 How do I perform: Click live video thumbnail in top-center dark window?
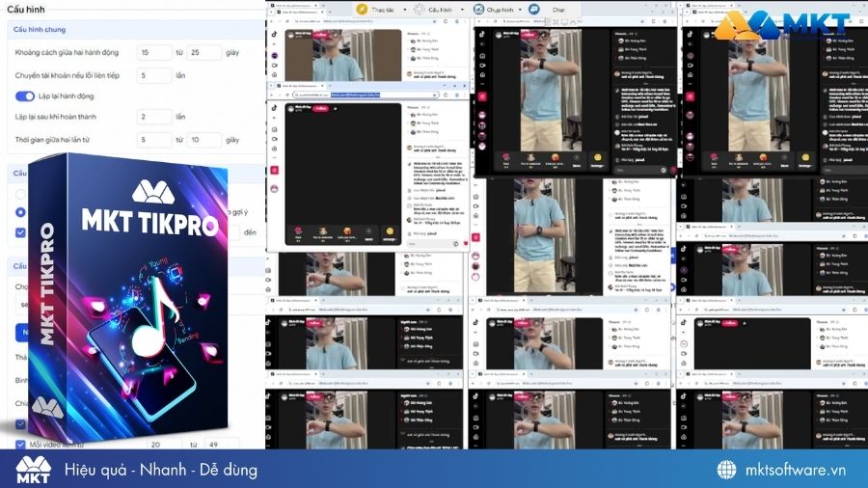click(x=550, y=91)
